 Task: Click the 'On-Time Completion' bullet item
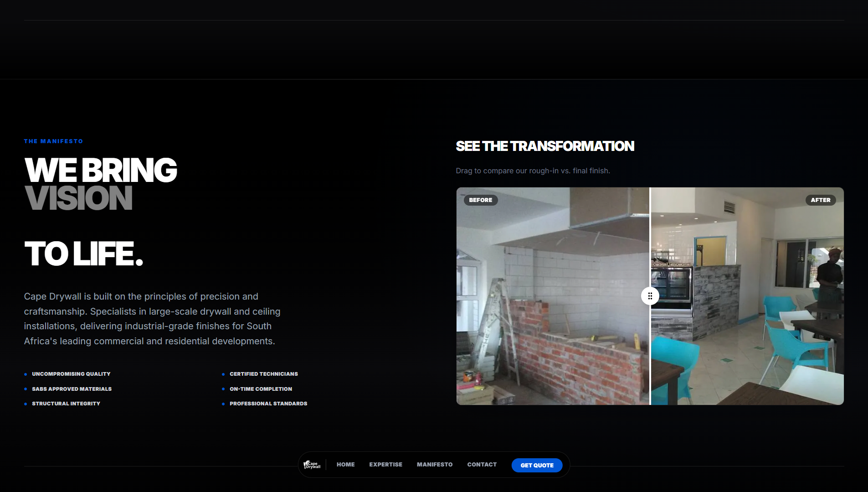[x=261, y=389]
